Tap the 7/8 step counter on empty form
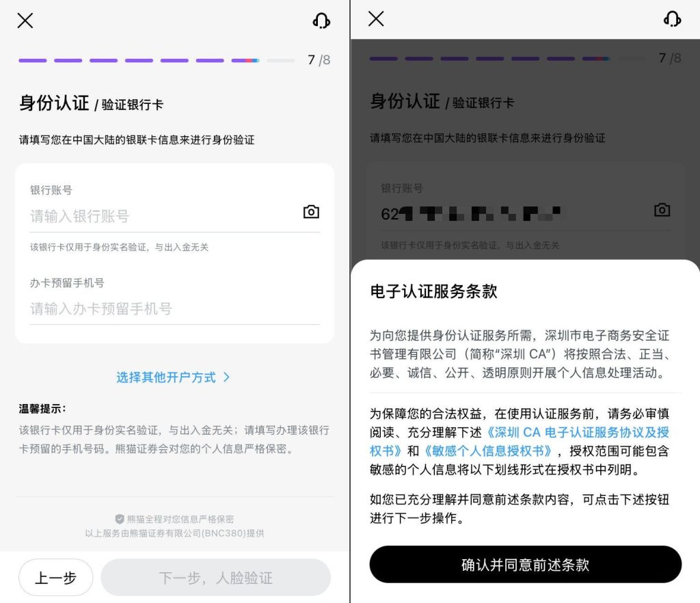 pos(319,60)
